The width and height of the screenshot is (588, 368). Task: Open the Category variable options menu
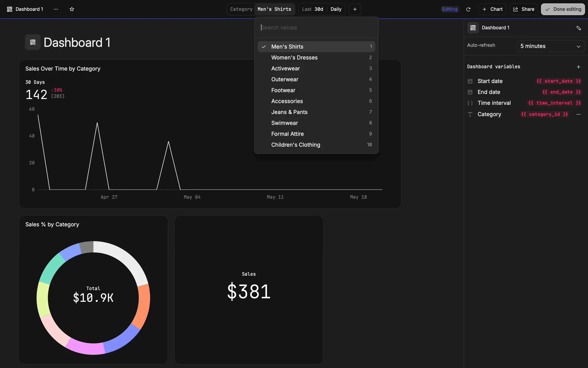578,114
